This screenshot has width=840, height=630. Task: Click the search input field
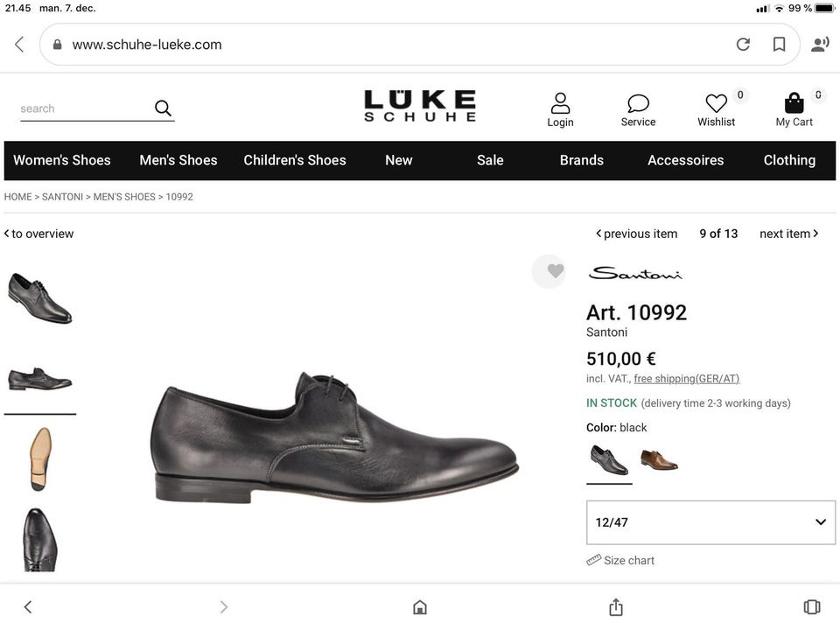pyautogui.click(x=83, y=108)
